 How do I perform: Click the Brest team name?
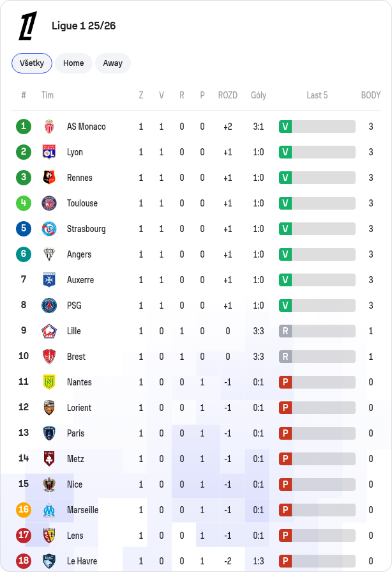click(x=76, y=357)
